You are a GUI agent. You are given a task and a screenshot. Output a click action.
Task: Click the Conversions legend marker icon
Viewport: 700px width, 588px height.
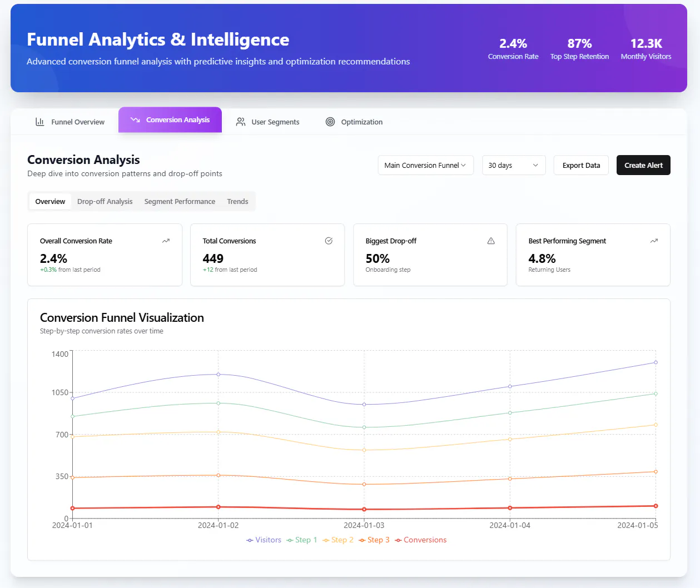click(398, 540)
